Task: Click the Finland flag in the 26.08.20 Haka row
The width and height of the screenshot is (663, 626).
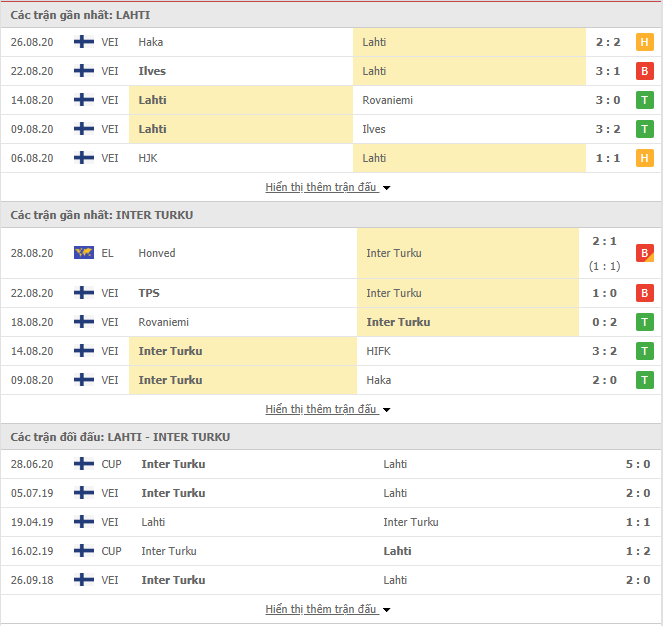Action: (84, 42)
